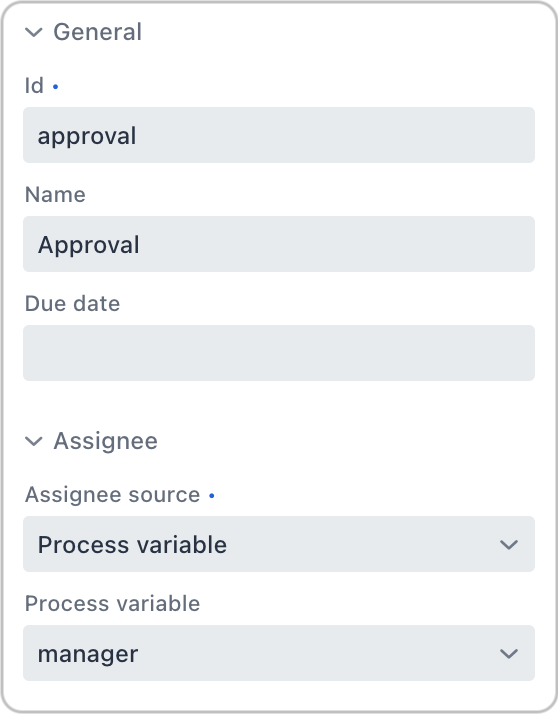Click the chevron beside manager value
The height and width of the screenshot is (714, 558).
pyautogui.click(x=509, y=654)
